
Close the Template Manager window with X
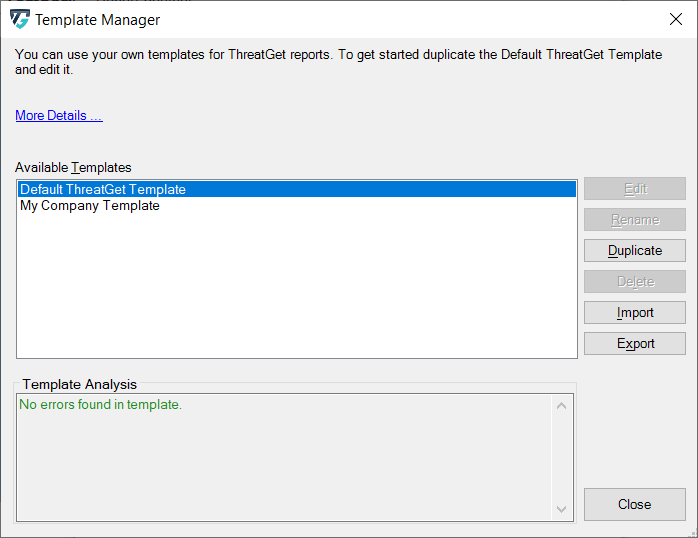675,19
